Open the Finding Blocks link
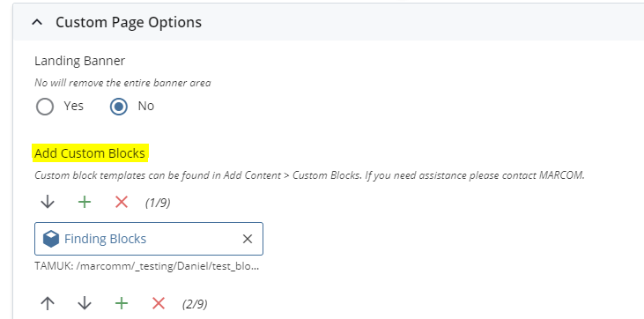Image resolution: width=644 pixels, height=319 pixels. [105, 239]
